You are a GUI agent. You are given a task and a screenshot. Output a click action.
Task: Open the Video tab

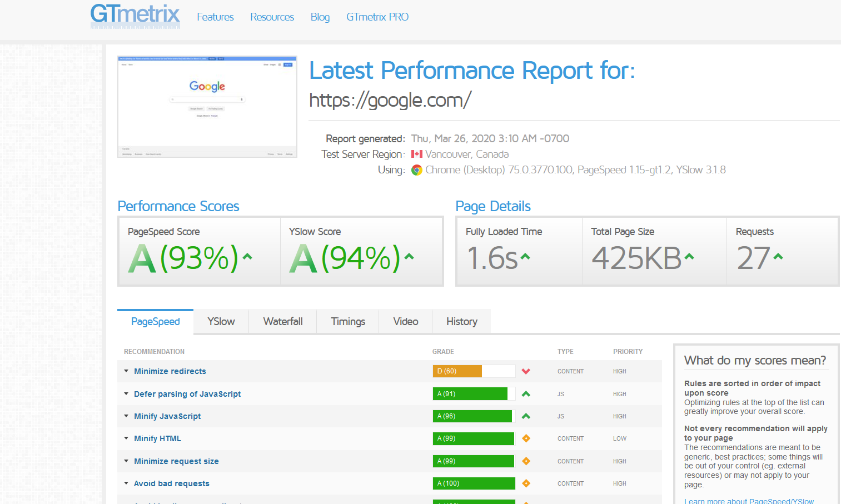(406, 322)
